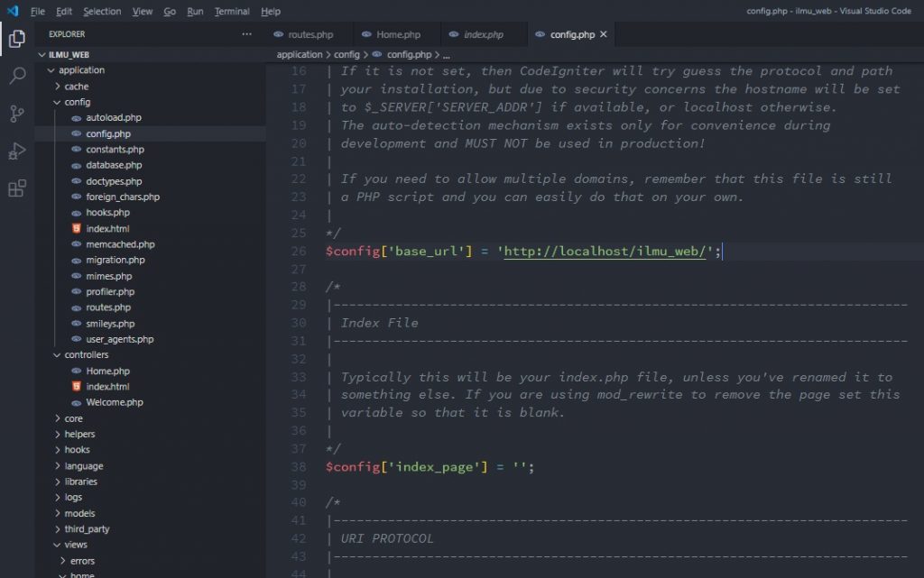Open the Terminal menu
This screenshot has height=578, width=924.
pos(232,12)
